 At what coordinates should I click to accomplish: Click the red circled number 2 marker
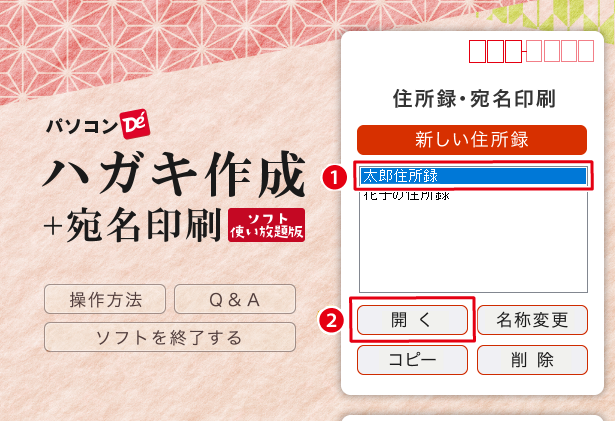point(331,320)
